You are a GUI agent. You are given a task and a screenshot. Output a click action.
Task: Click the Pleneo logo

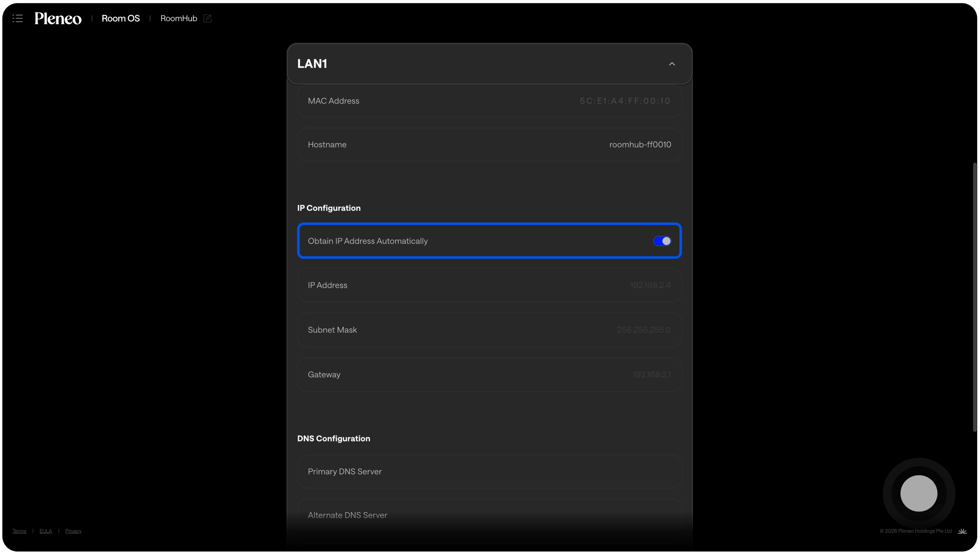(x=58, y=18)
